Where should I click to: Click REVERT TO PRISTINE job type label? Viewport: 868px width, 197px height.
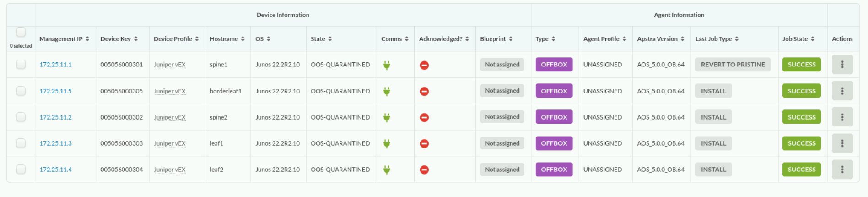(x=733, y=65)
